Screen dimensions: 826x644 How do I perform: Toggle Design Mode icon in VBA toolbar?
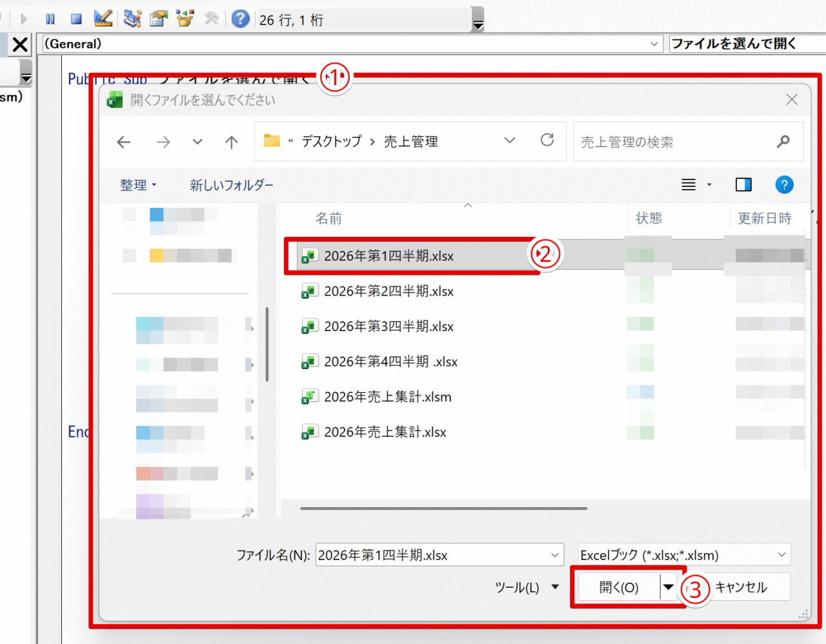103,19
